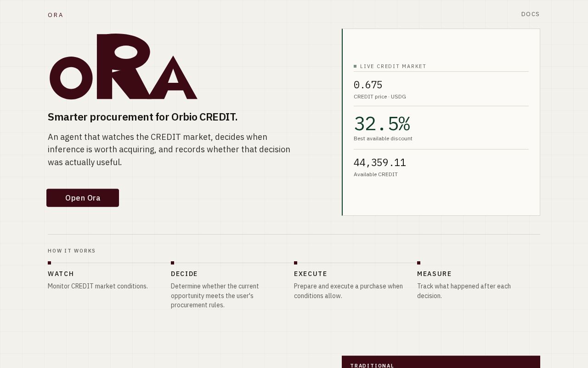Click the Track what happened description
The height and width of the screenshot is (368, 588).
pyautogui.click(x=464, y=291)
